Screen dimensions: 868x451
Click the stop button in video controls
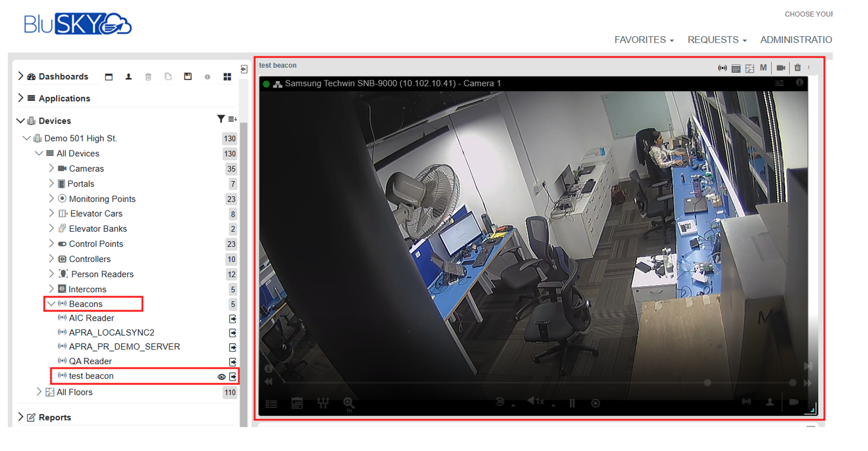point(595,403)
